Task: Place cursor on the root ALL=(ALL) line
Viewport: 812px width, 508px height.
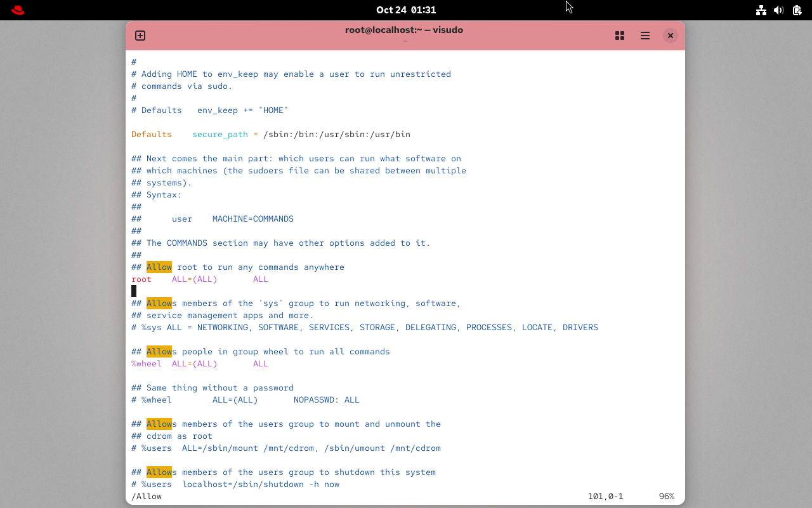Action: point(200,279)
